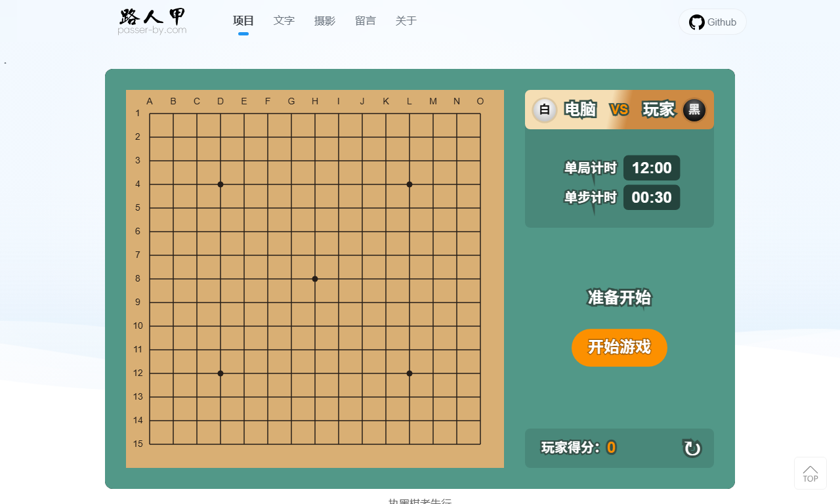
Task: Open the 文字 navigation tab
Action: point(284,21)
